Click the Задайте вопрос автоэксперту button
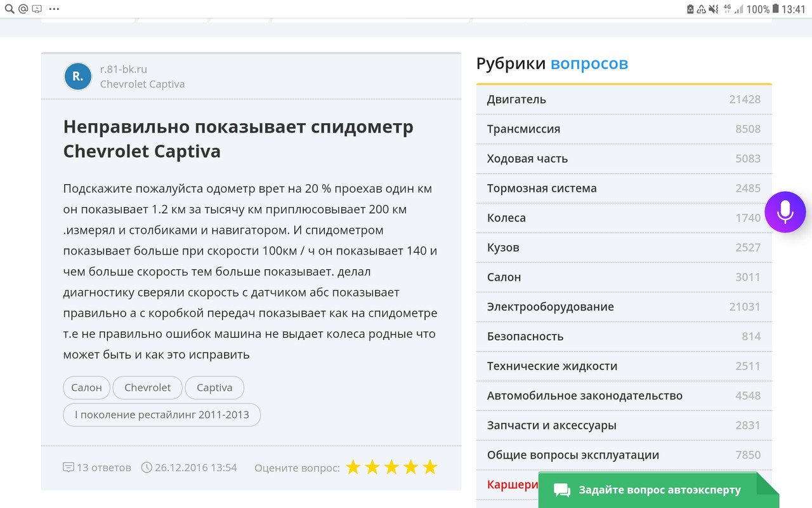Viewport: 812px width, 508px height. [x=658, y=490]
